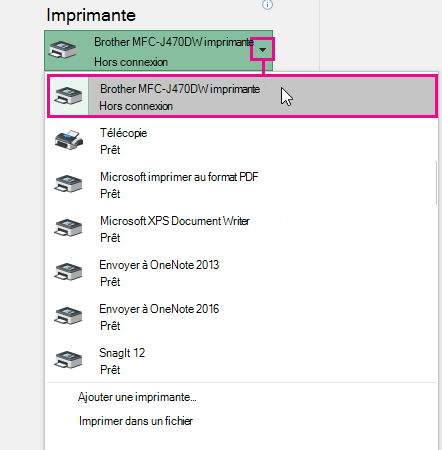Click Brother MFC-J470DW printer icon in list
The width and height of the screenshot is (442, 450).
[68, 96]
